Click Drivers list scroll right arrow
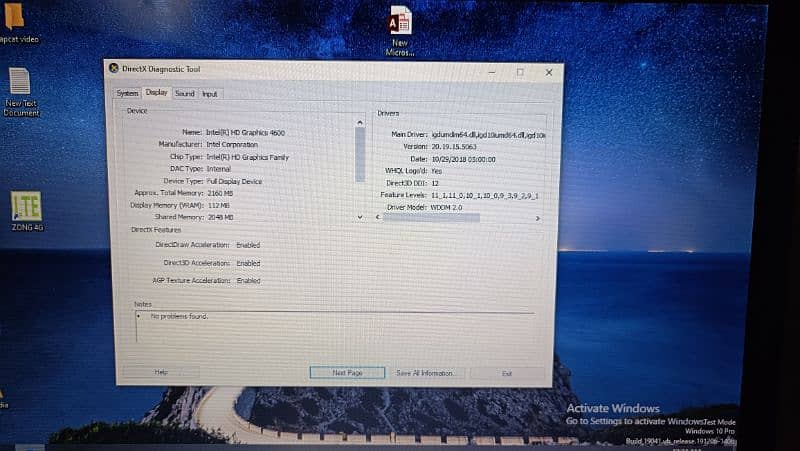Screen dimensions: 800x451 point(537,218)
